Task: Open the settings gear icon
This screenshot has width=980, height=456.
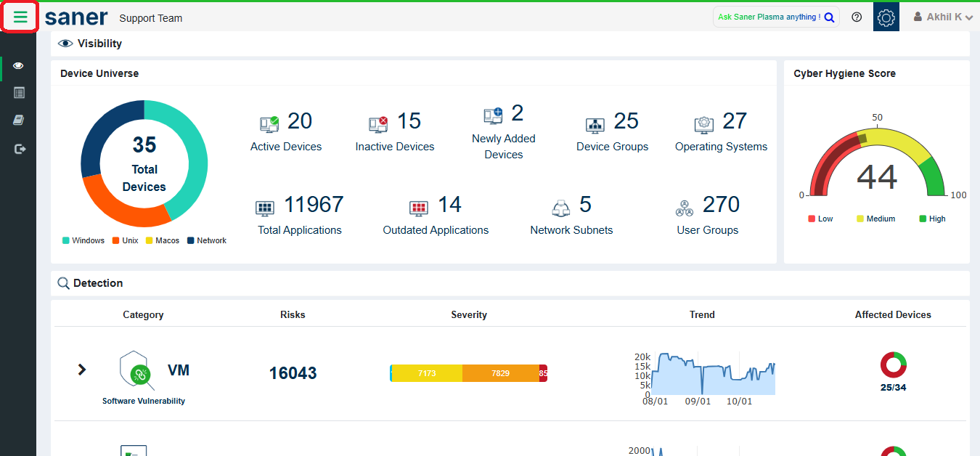Action: [886, 17]
